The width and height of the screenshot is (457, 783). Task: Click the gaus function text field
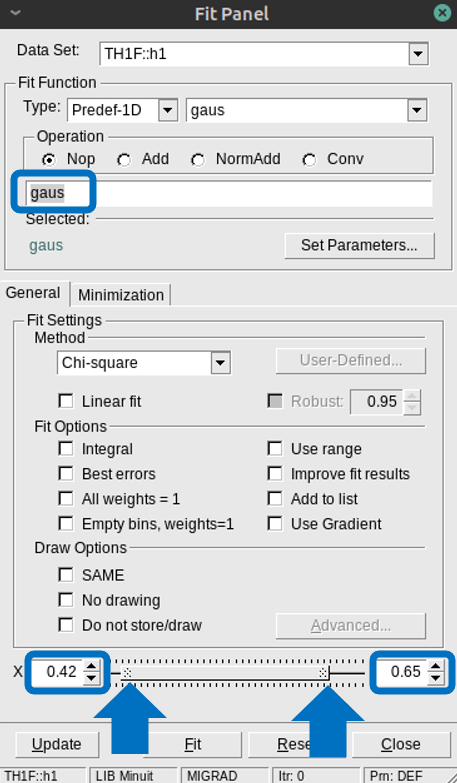(229, 193)
